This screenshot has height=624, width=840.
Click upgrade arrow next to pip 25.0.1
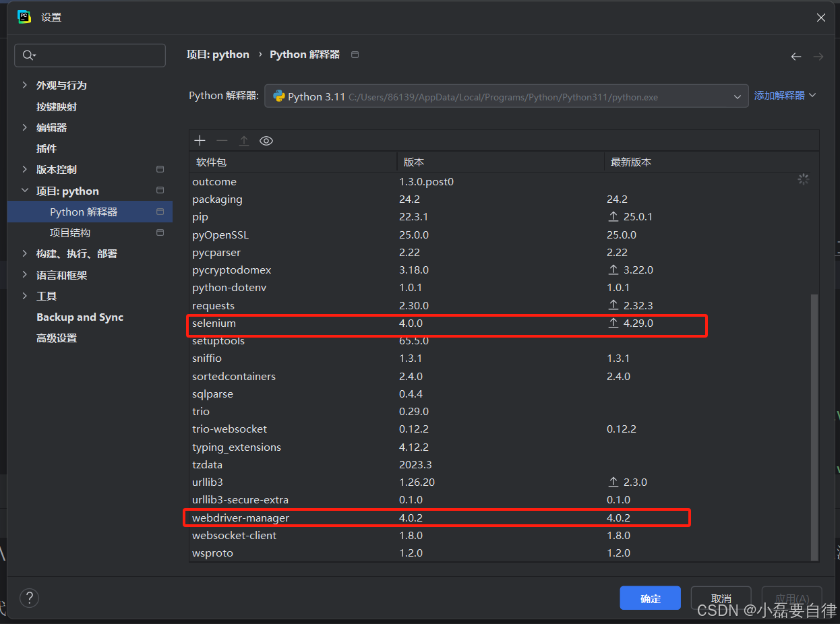tap(613, 217)
